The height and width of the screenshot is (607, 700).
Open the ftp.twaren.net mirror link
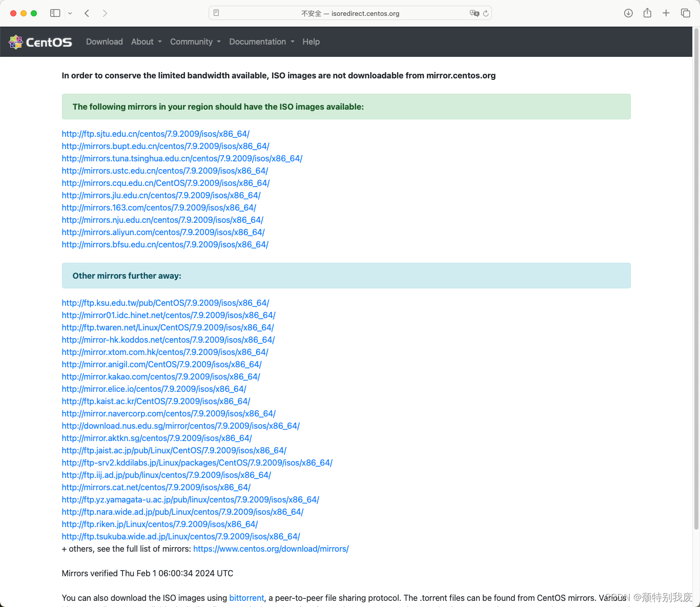168,327
